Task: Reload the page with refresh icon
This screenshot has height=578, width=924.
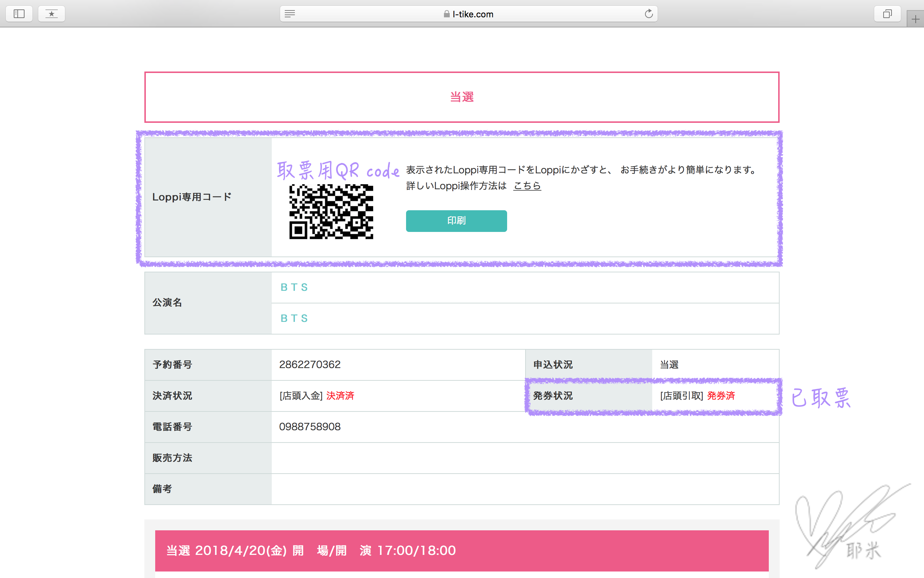Action: point(649,14)
